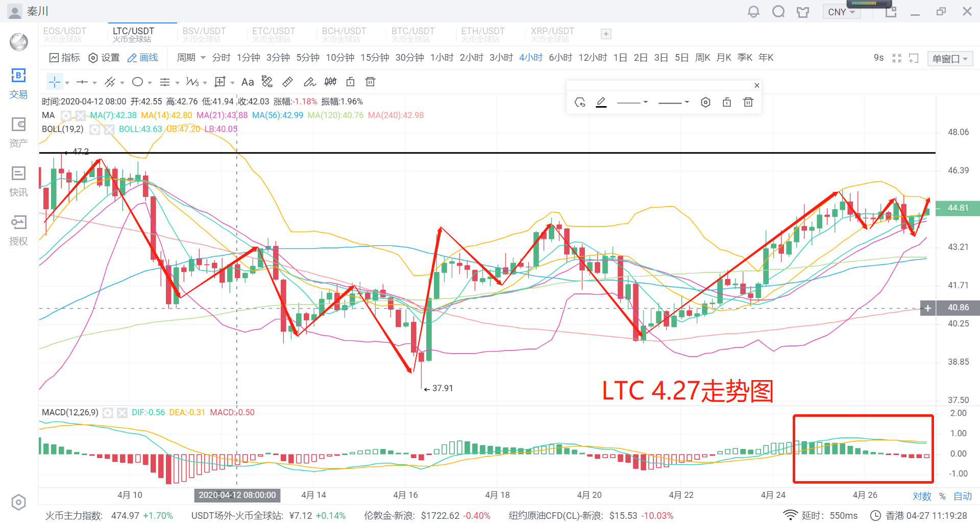
Task: Toggle percent (%) price scale
Action: click(942, 496)
